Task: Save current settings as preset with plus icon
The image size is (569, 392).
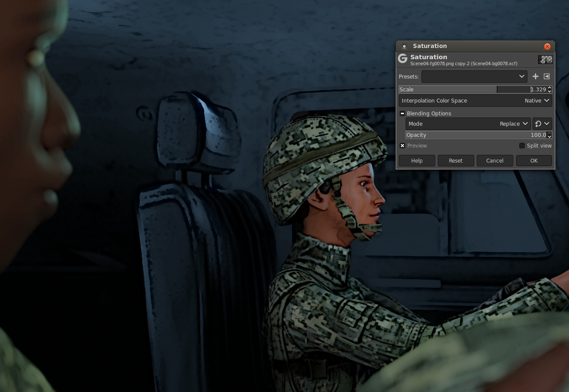Action: point(535,76)
